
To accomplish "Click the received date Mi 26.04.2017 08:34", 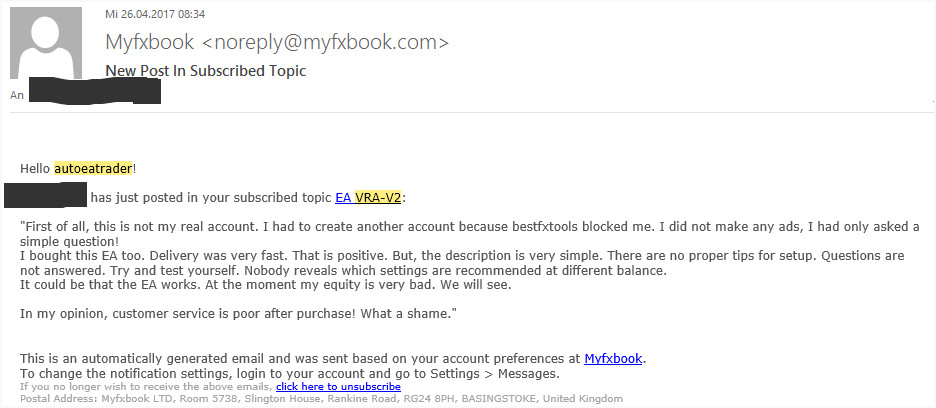I will (155, 14).
